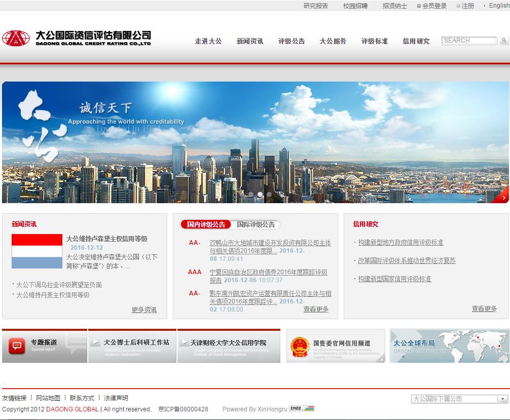Click the Powered By XinHongru text
Image resolution: width=510 pixels, height=420 pixels.
click(x=254, y=409)
